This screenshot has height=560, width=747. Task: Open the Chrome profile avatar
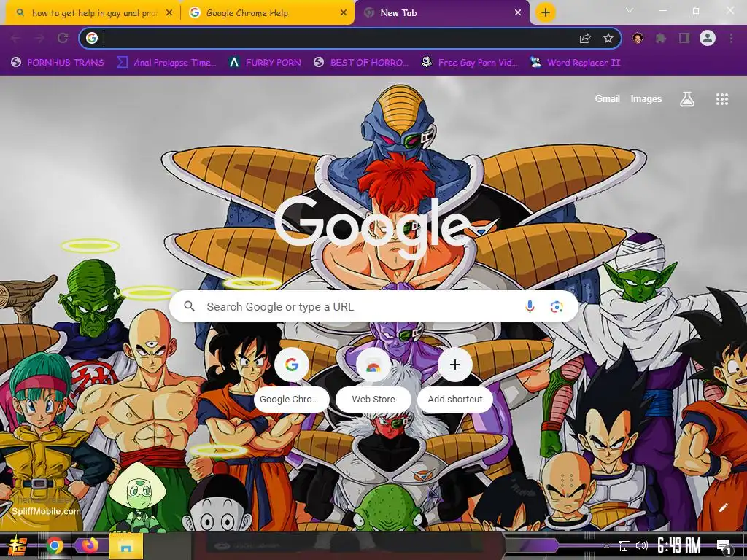tap(708, 38)
